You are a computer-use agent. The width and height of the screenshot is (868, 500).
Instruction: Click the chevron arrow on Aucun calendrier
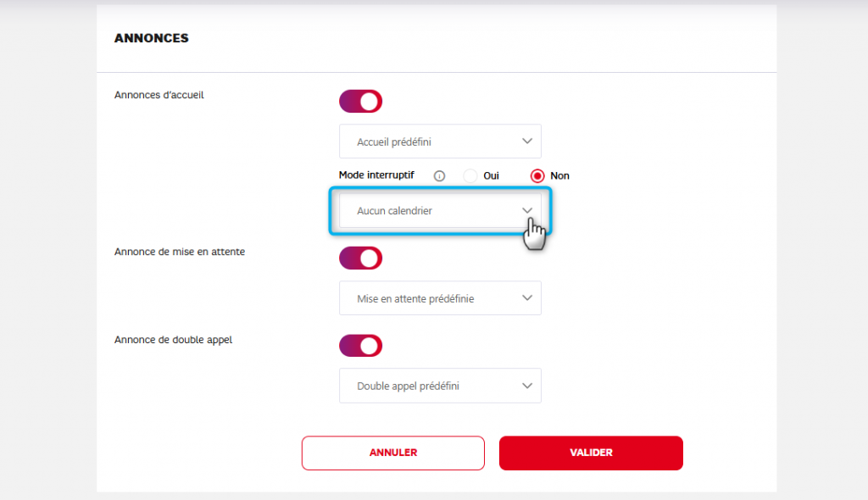click(527, 210)
